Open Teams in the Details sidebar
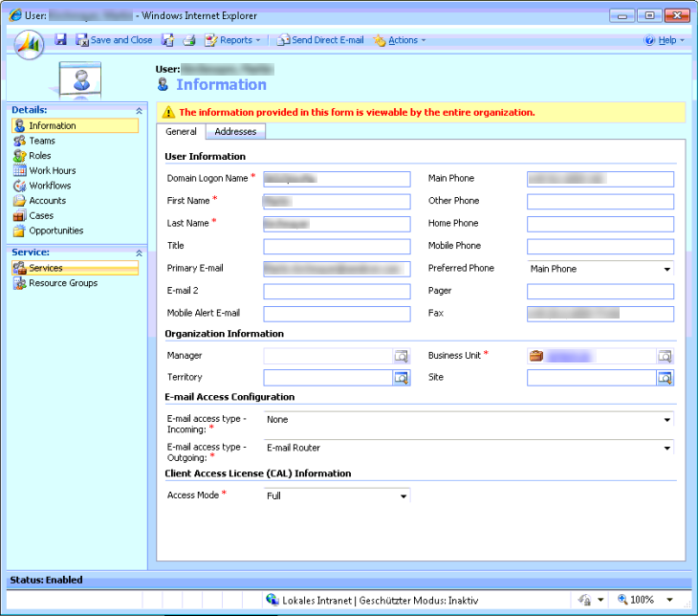This screenshot has height=616, width=698. [x=42, y=141]
